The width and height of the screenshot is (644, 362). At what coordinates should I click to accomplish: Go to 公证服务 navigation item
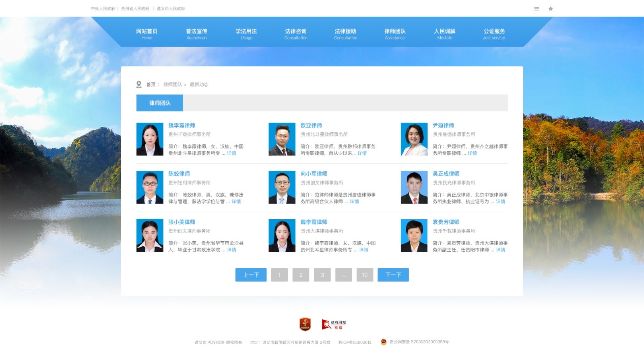[494, 34]
